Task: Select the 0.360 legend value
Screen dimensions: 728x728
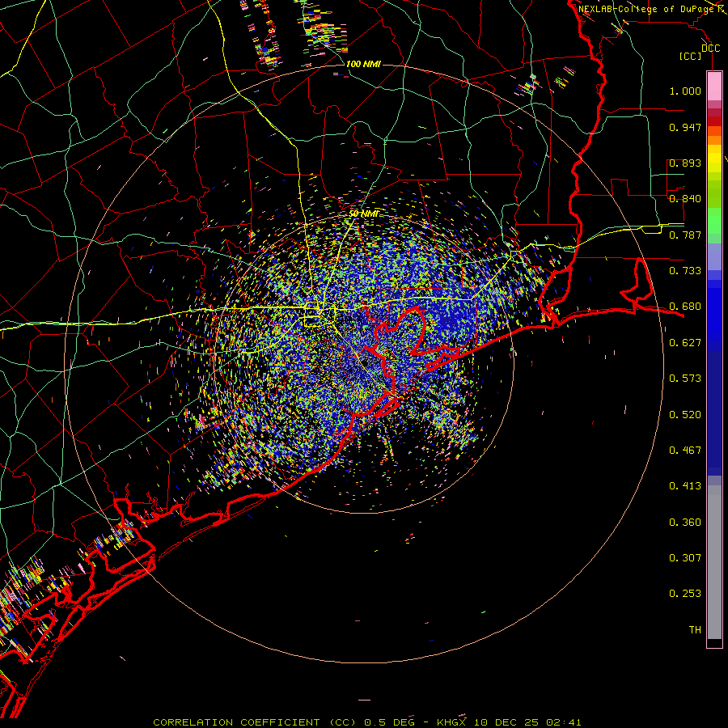Action: (685, 523)
